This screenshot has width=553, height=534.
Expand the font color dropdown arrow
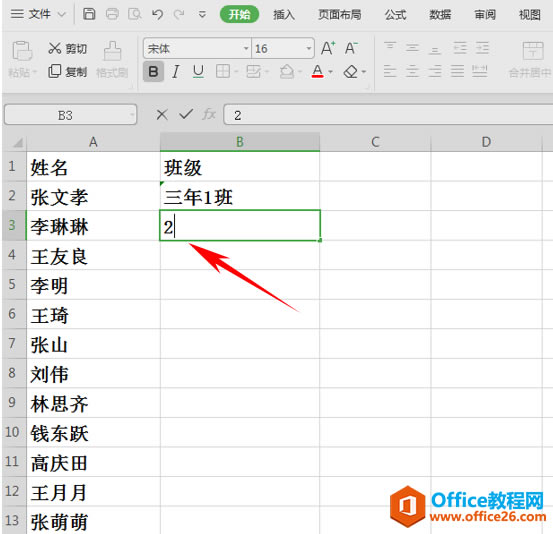click(330, 72)
